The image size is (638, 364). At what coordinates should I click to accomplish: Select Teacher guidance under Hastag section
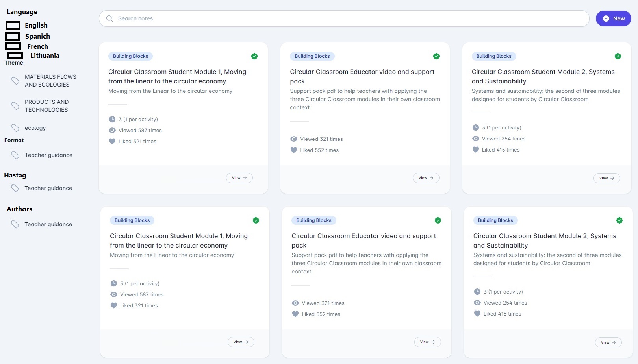point(48,188)
